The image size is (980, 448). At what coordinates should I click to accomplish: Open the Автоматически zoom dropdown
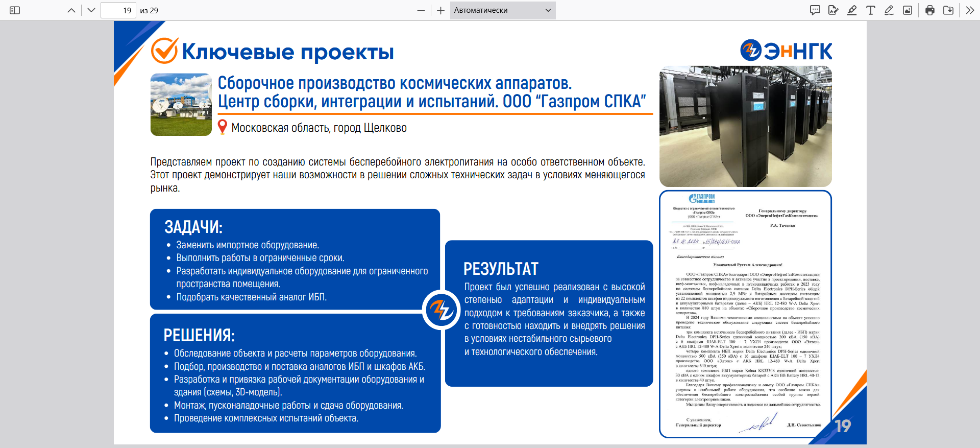503,10
